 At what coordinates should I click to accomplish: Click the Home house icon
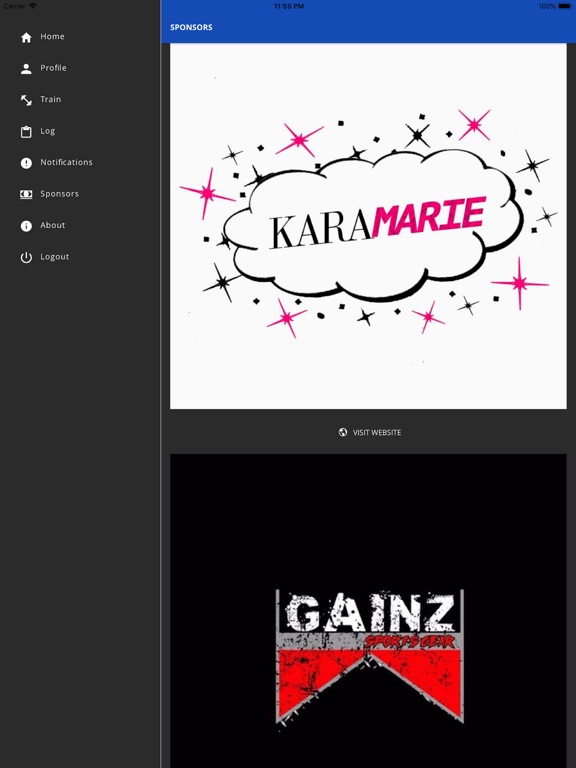click(x=26, y=37)
